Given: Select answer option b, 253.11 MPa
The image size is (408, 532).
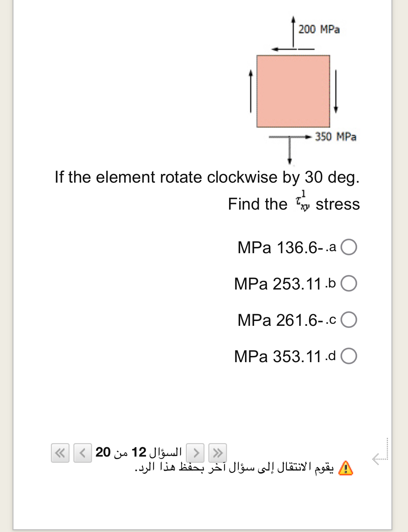Looking at the screenshot, I should pos(350,284).
